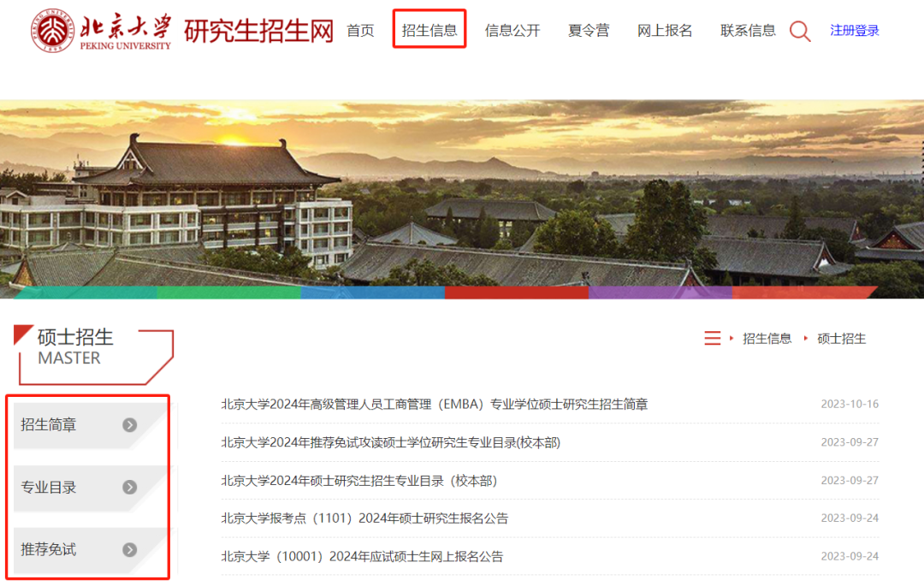The height and width of the screenshot is (586, 924).
Task: Open 2024年硕士研究生招生专业目录 link
Action: [x=358, y=481]
